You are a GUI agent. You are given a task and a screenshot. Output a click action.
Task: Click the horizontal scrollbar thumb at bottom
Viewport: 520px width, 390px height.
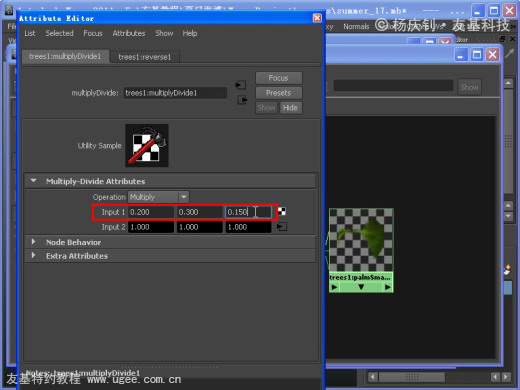pos(412,377)
